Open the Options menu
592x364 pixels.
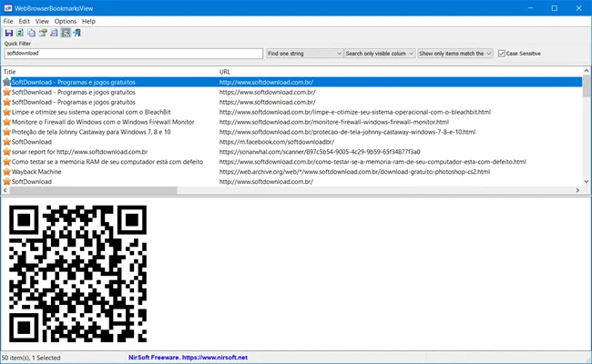65,21
